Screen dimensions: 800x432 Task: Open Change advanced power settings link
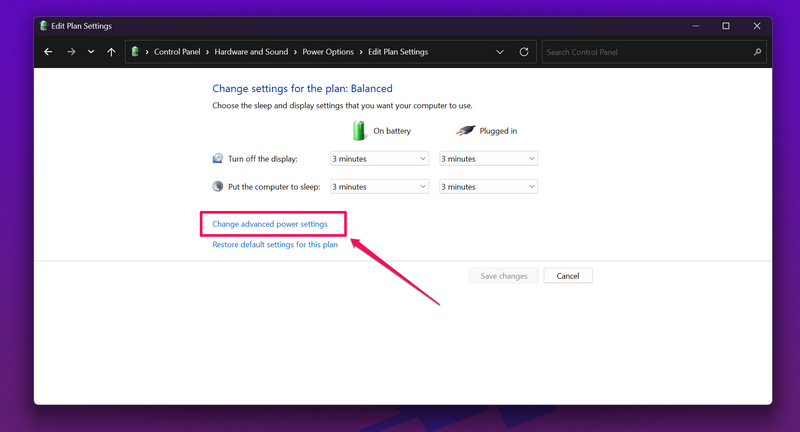270,224
